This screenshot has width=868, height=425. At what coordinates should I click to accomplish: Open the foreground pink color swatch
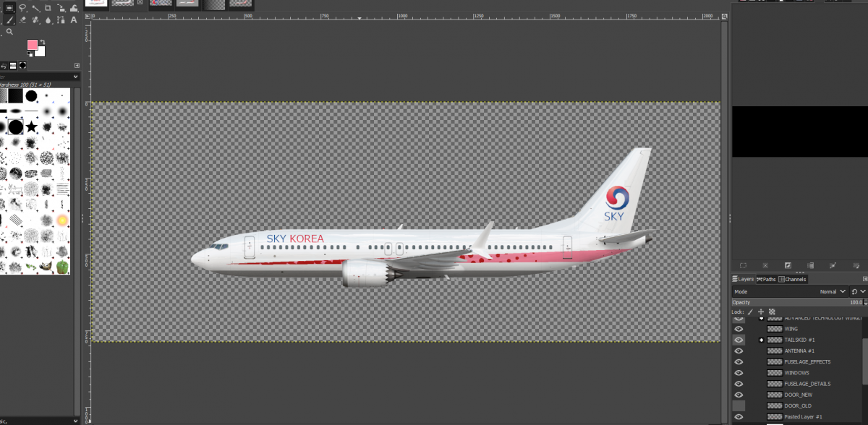point(32,45)
